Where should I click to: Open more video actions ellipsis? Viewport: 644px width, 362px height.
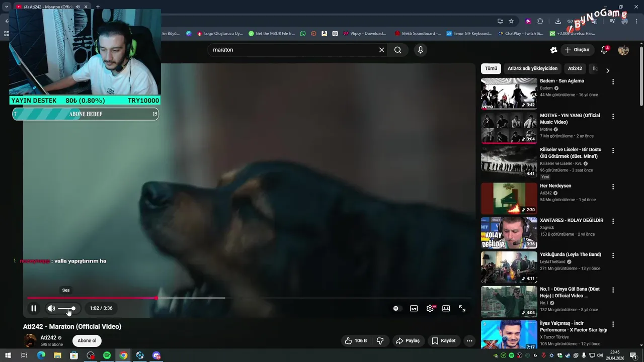469,340
